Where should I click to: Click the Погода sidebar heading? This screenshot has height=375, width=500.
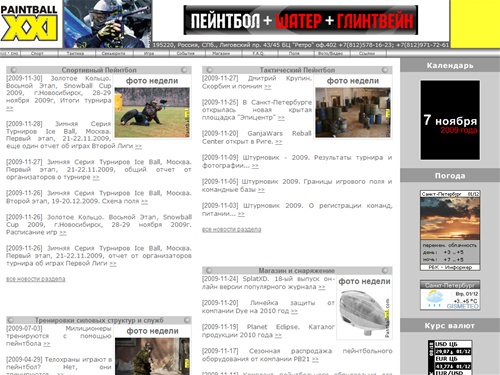(x=450, y=176)
